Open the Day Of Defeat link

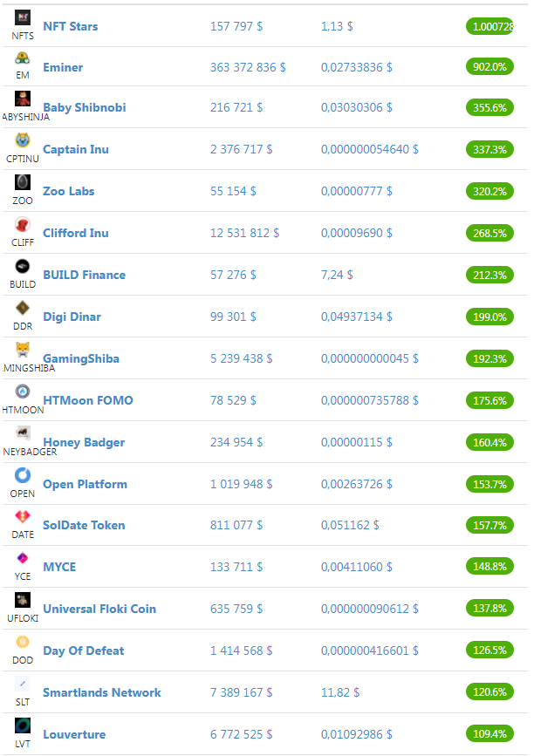tap(84, 650)
